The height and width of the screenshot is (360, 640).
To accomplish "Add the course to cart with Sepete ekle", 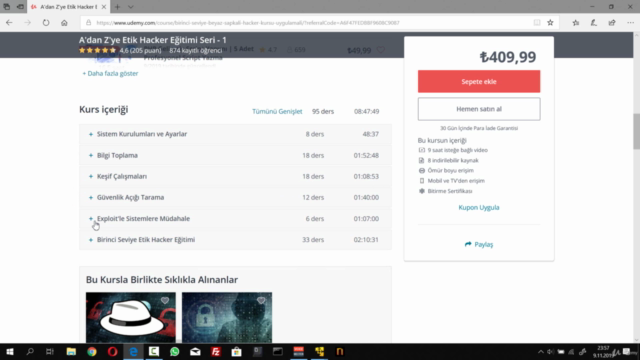I will [479, 81].
